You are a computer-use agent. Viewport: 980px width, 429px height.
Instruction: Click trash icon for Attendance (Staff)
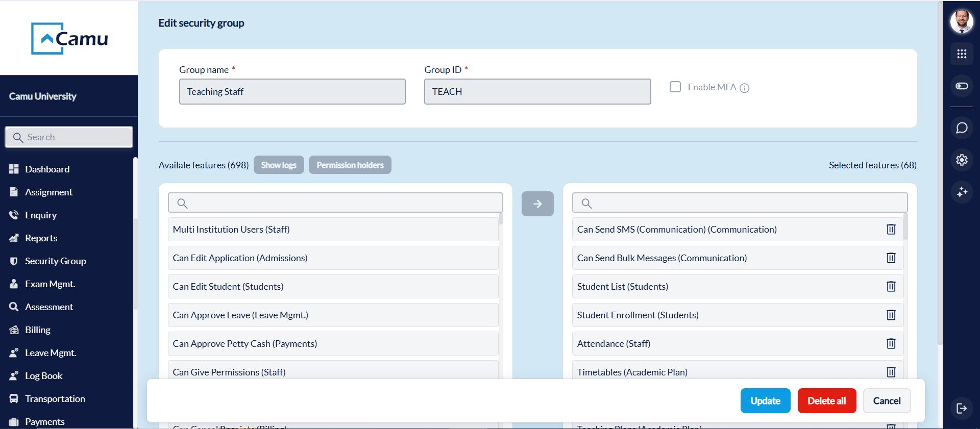pos(891,344)
